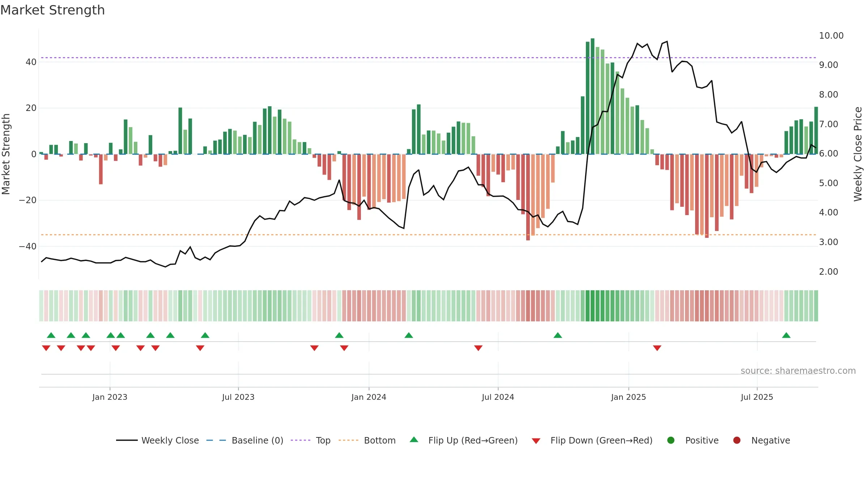Click the Jan 2024 axis label
The image size is (868, 488).
(369, 397)
